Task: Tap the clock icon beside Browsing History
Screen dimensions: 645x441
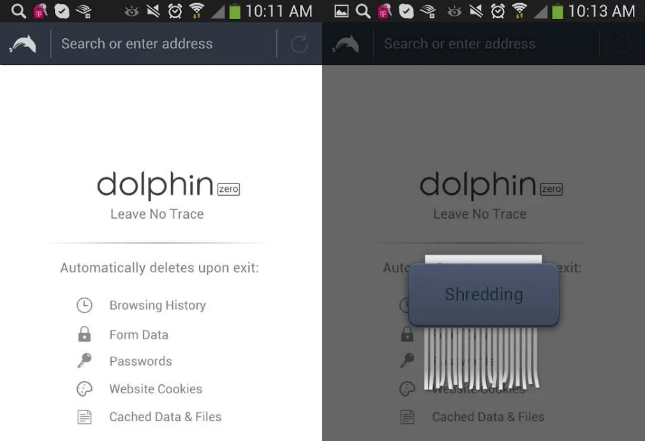Action: click(84, 305)
